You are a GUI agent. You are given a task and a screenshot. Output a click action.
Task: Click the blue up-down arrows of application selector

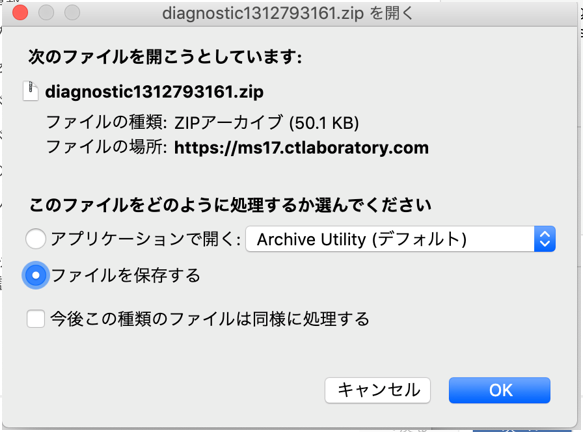coord(545,239)
